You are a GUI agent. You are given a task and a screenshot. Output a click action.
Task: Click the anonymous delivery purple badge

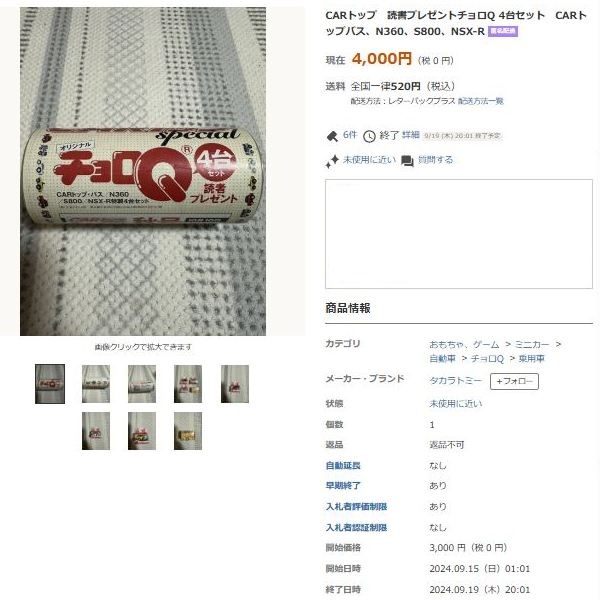point(502,31)
